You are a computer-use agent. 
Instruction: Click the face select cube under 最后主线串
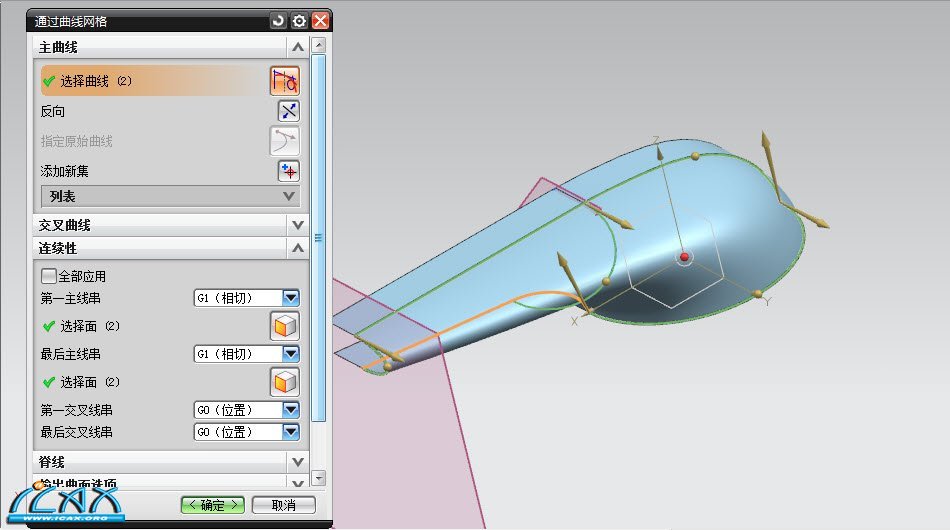click(x=285, y=382)
